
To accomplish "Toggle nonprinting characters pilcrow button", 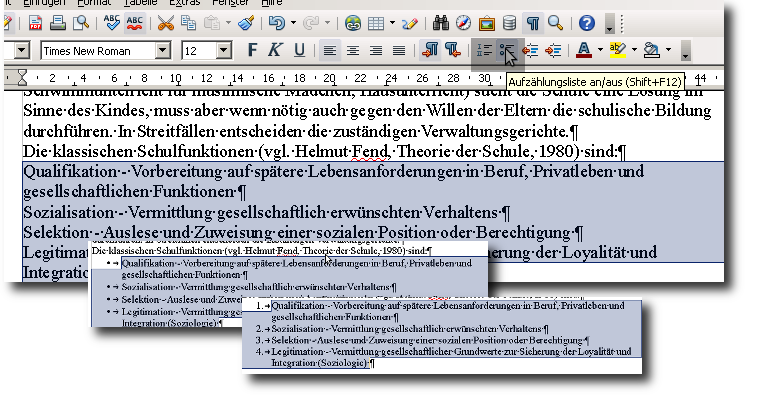I will click(534, 23).
